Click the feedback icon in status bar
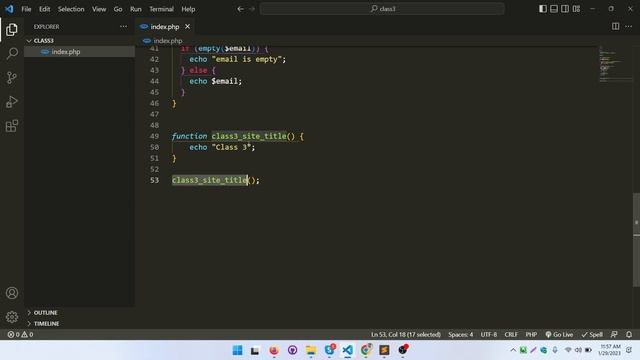 [614, 334]
